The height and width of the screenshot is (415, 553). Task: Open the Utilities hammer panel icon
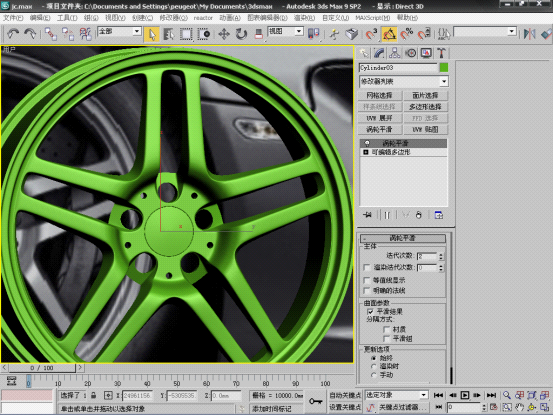[441, 53]
